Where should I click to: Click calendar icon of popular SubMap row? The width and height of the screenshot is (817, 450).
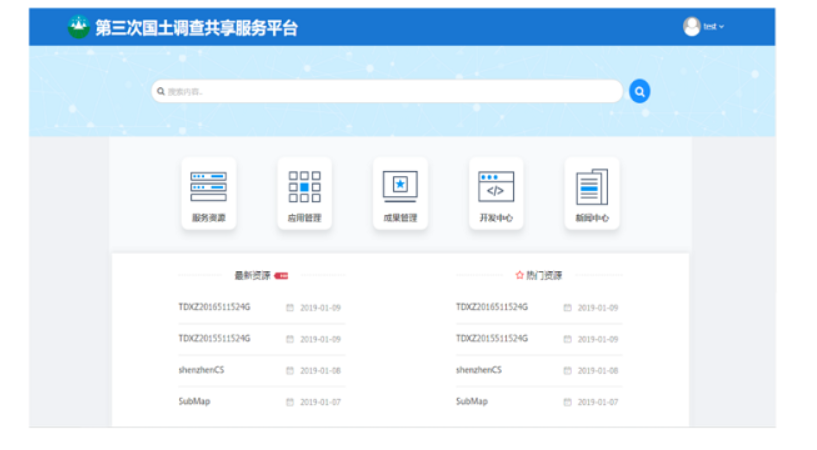(x=567, y=402)
